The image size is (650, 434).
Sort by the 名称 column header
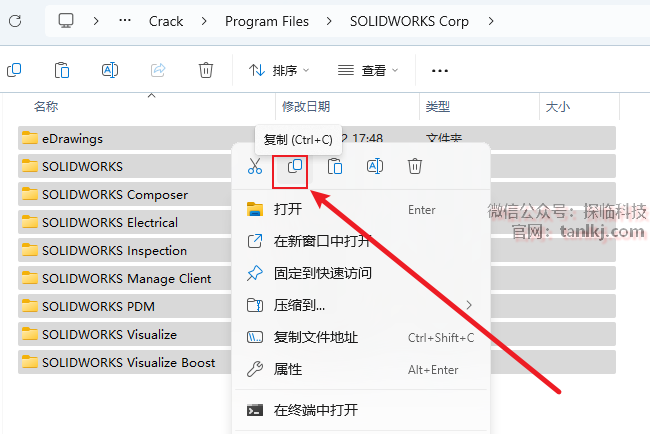46,107
